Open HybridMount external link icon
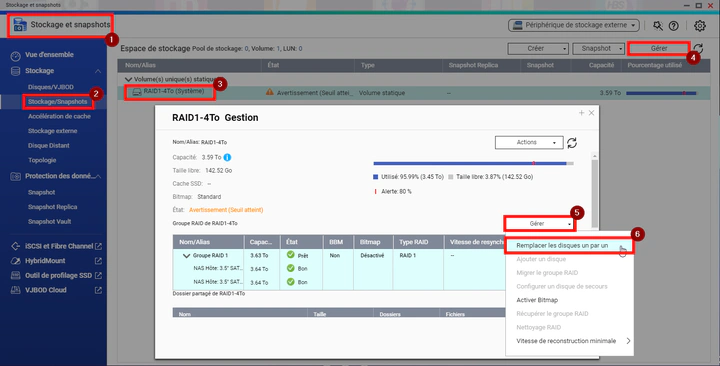This screenshot has width=720, height=366. tap(98, 261)
